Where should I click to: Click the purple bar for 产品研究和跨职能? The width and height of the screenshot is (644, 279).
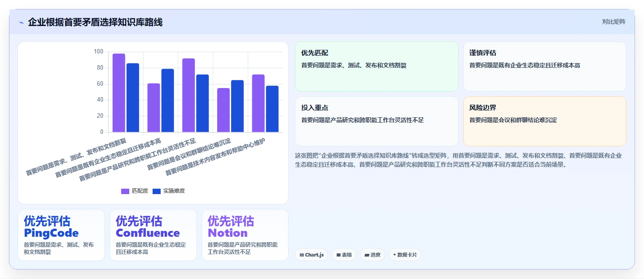coord(188,95)
